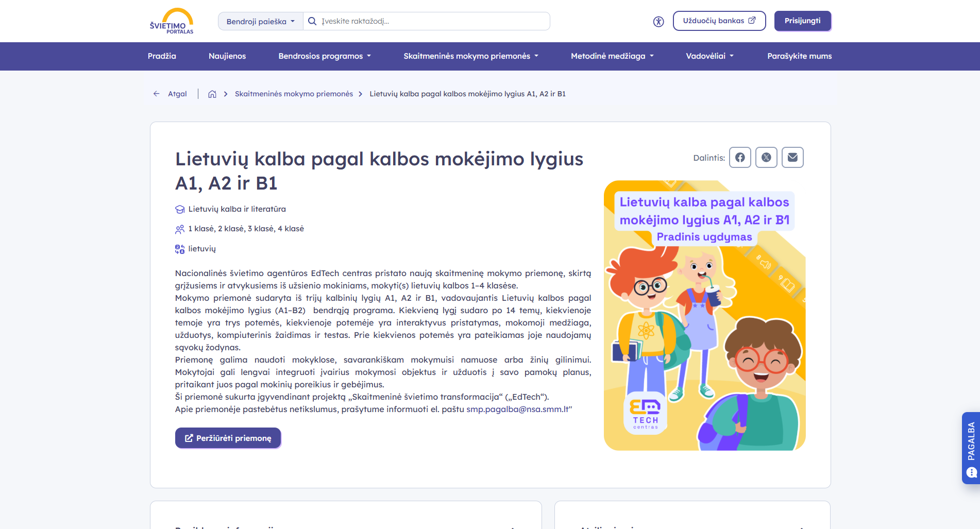The image size is (980, 529).
Task: Click the Lietuvių kalba ir literatūra subject label
Action: coord(237,209)
